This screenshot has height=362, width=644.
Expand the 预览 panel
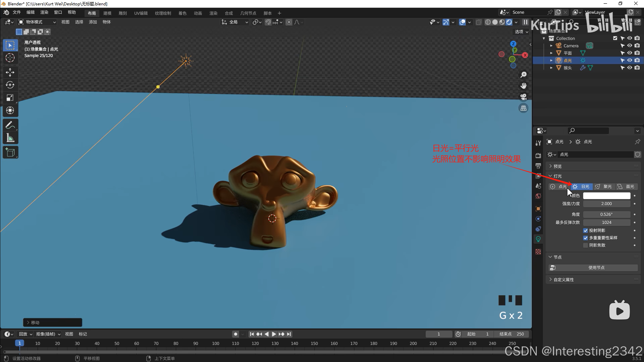click(x=557, y=166)
